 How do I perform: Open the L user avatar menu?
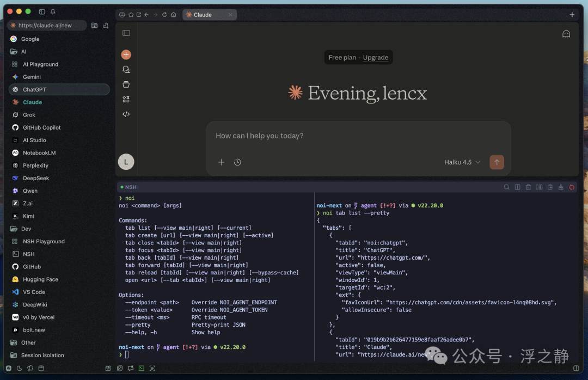tap(126, 162)
